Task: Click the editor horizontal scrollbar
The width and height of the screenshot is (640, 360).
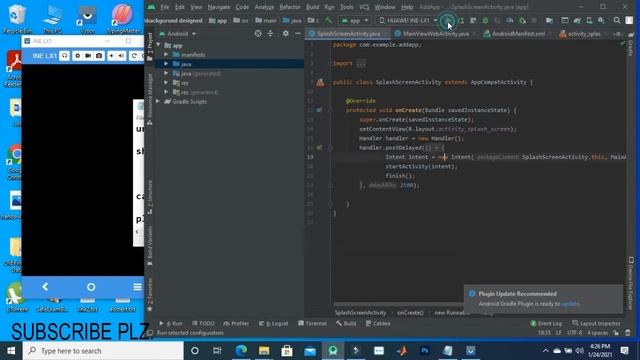Action: click(x=398, y=304)
